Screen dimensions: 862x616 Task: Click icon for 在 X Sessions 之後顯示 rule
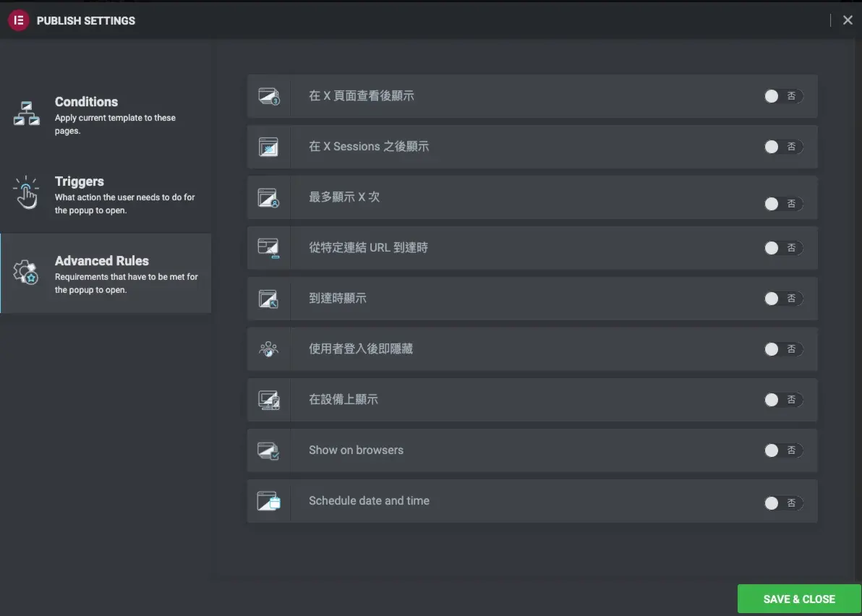coord(269,147)
